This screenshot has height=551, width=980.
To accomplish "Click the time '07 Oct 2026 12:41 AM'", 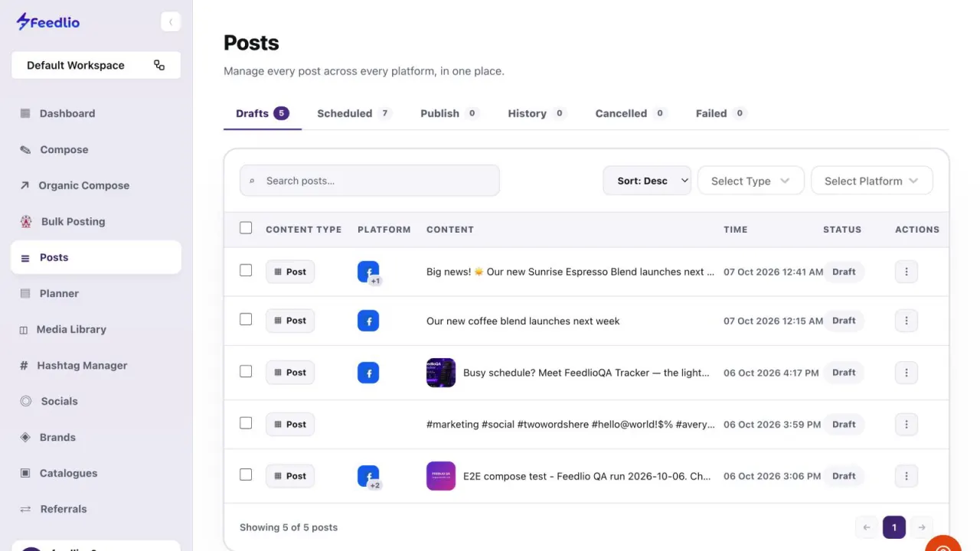I will [773, 272].
